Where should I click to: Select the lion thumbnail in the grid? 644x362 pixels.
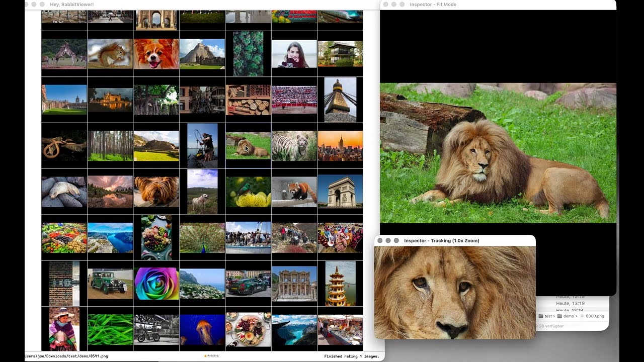coord(248,145)
